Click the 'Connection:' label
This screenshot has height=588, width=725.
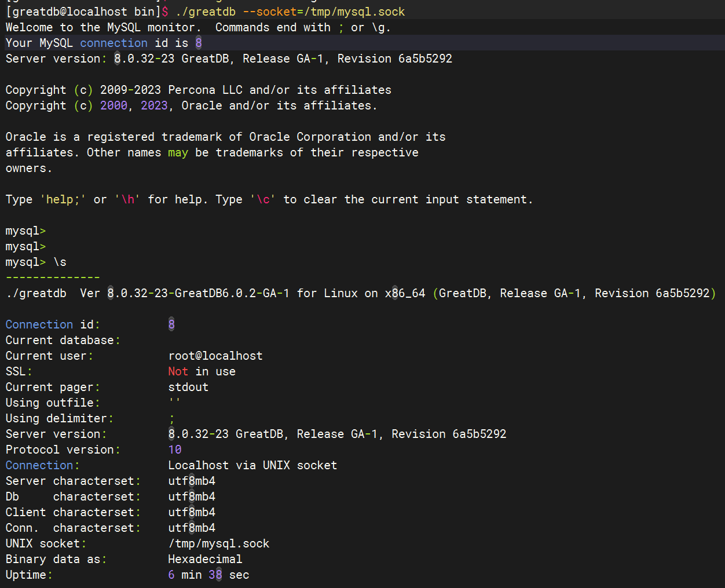click(43, 465)
